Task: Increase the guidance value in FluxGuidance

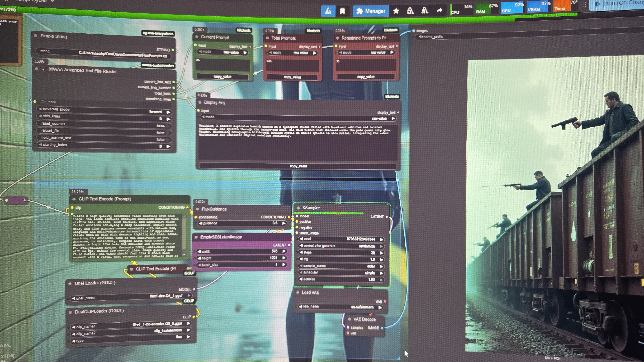Action: pyautogui.click(x=284, y=223)
